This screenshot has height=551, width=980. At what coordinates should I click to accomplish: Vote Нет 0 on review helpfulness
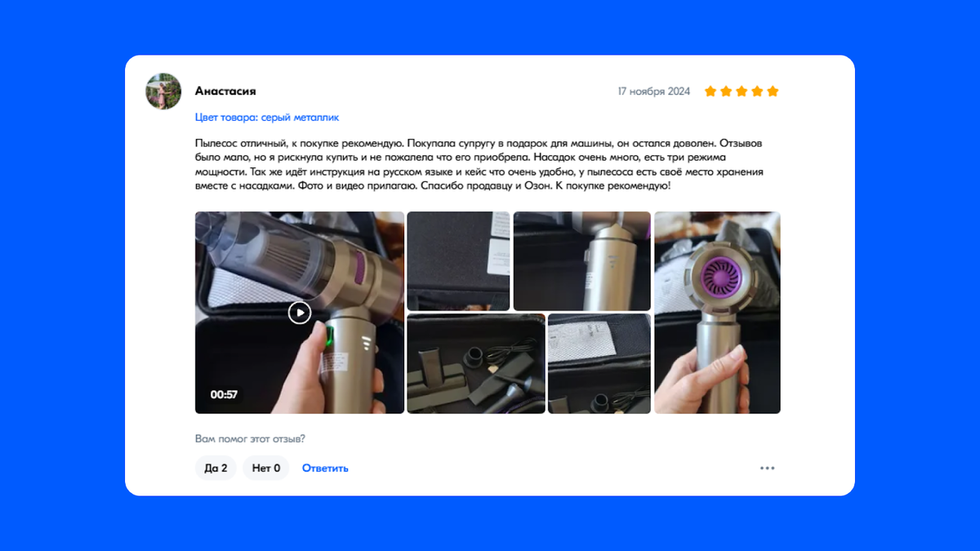coord(266,468)
